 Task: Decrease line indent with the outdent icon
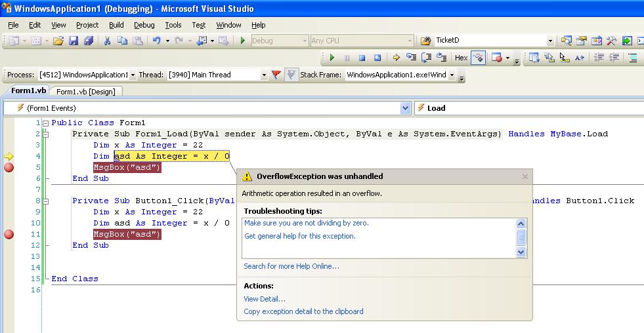pyautogui.click(x=599, y=58)
